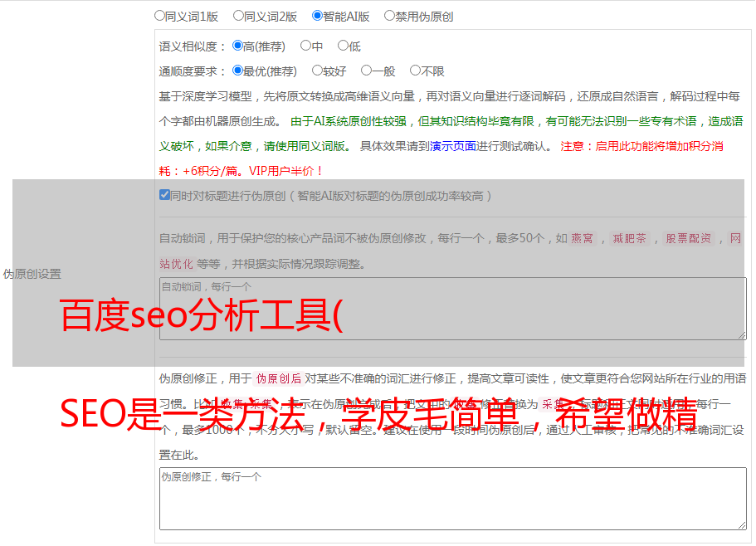Click the 自动锁词 text area resize handle
Image resolution: width=756 pixels, height=546 pixels.
click(741, 334)
